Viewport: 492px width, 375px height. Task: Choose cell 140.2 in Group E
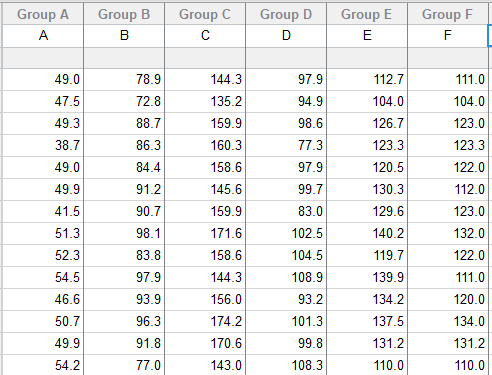[x=367, y=233]
